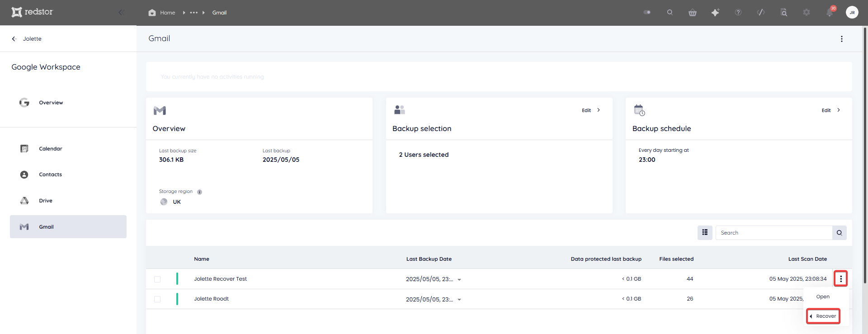Viewport: 868px width, 334px height.
Task: Click 2 Users selected text
Action: pos(424,155)
